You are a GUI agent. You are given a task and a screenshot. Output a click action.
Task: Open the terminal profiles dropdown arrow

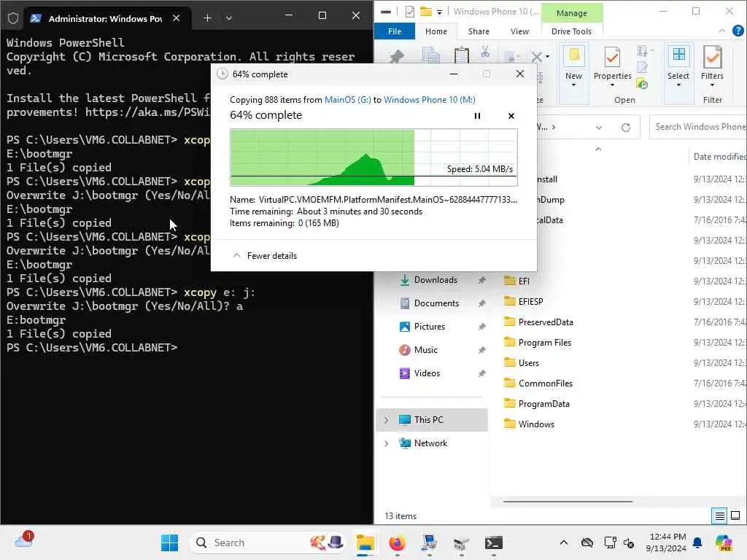point(228,17)
